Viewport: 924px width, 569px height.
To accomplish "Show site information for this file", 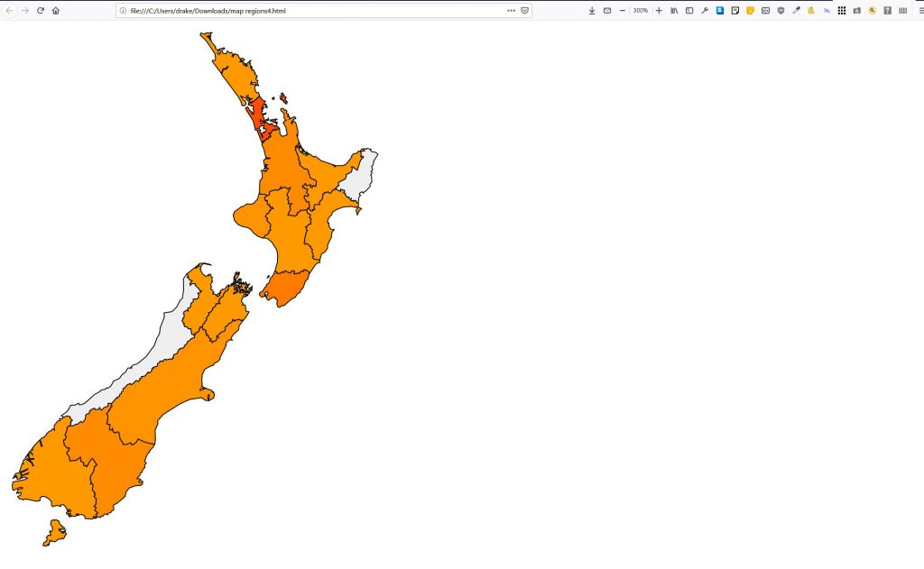I will [123, 10].
